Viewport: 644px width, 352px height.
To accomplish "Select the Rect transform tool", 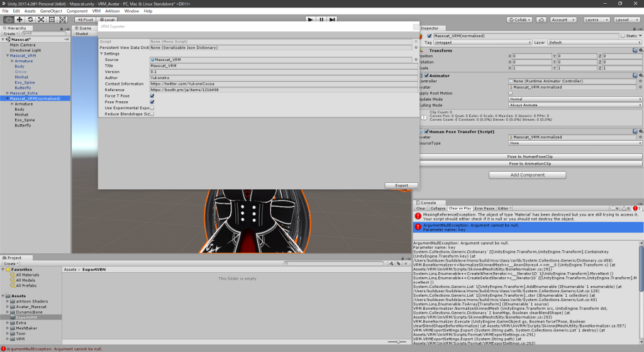I will coord(52,19).
